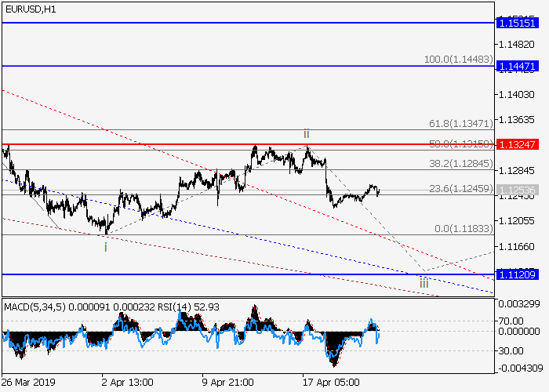Select the 100.0 Fibonacci level label
The image size is (549, 392).
click(x=457, y=60)
